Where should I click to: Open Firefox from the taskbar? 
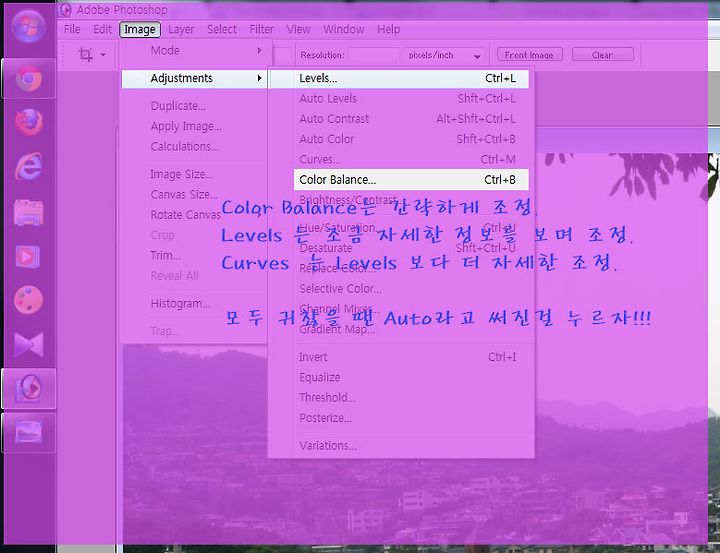[x=28, y=122]
